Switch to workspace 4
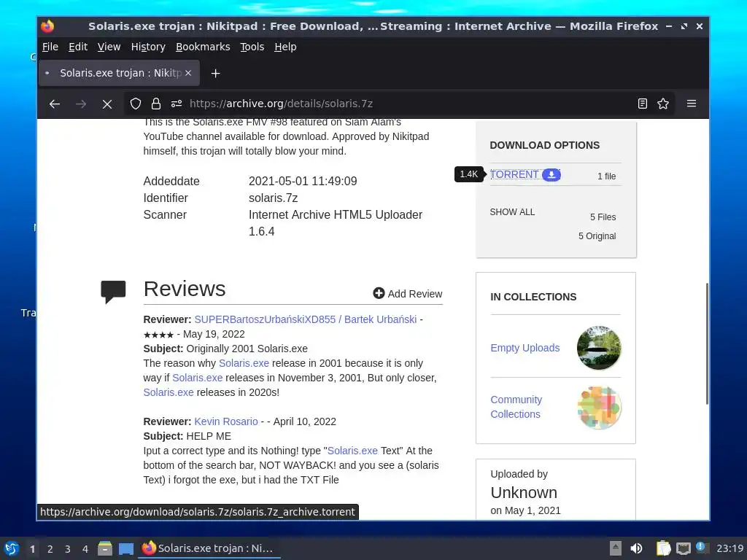This screenshot has height=560, width=747. tap(85, 549)
